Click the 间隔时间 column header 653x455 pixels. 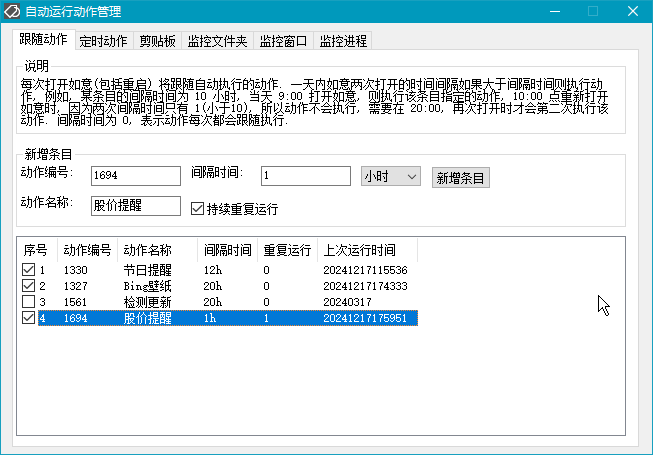pos(228,250)
